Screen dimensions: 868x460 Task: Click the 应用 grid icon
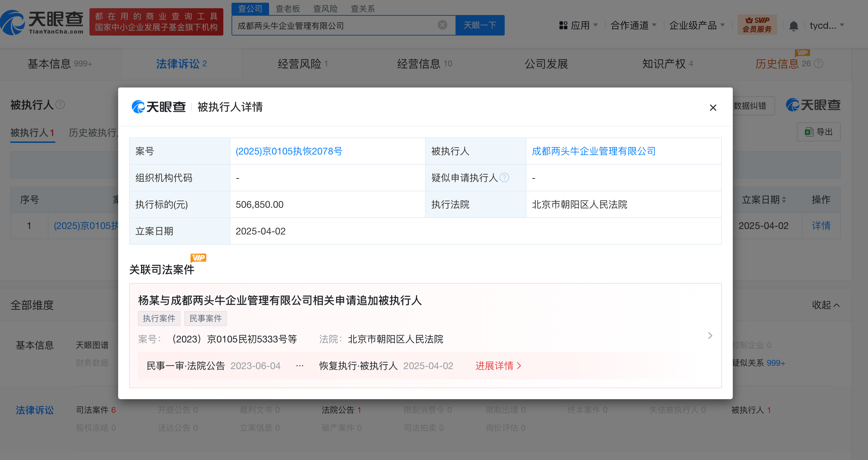pyautogui.click(x=563, y=25)
